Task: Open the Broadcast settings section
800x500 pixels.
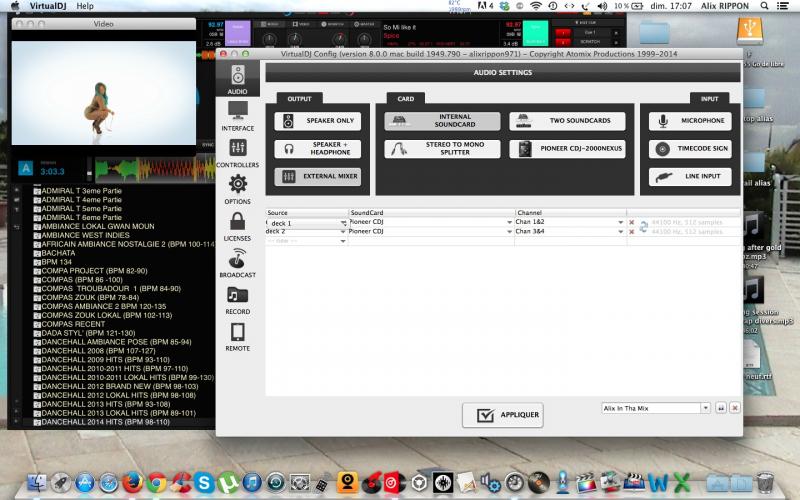Action: 237,263
